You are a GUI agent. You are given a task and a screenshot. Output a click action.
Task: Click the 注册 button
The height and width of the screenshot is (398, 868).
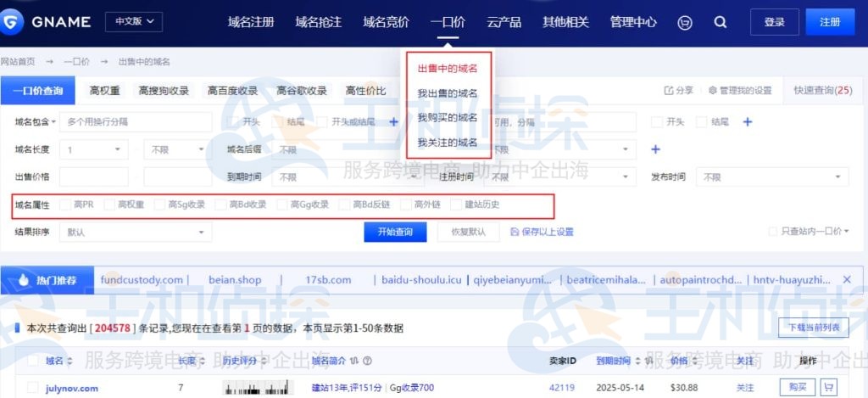[831, 22]
